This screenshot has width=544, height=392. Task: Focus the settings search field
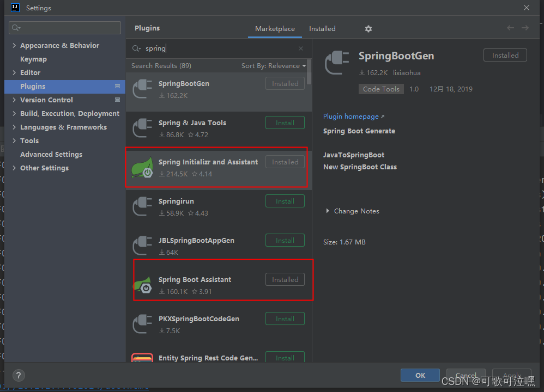point(65,28)
